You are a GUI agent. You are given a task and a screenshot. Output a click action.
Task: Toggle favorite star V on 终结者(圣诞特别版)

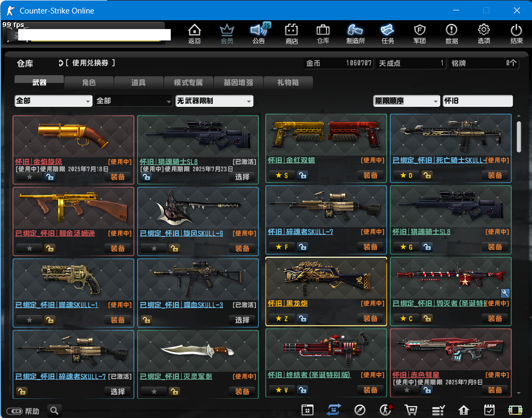282,390
